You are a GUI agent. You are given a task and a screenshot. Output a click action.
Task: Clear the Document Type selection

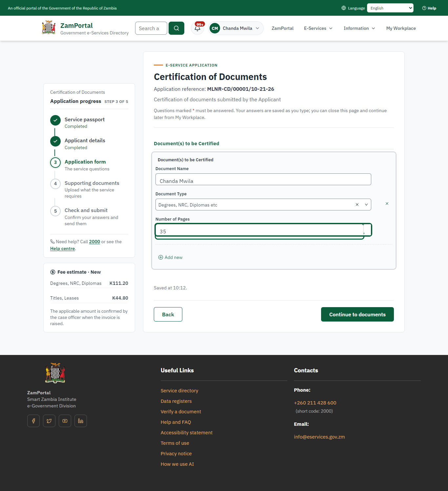[x=357, y=205]
